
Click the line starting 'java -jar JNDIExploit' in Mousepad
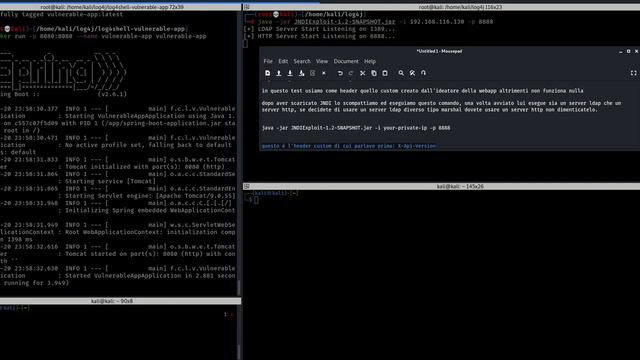(x=356, y=128)
